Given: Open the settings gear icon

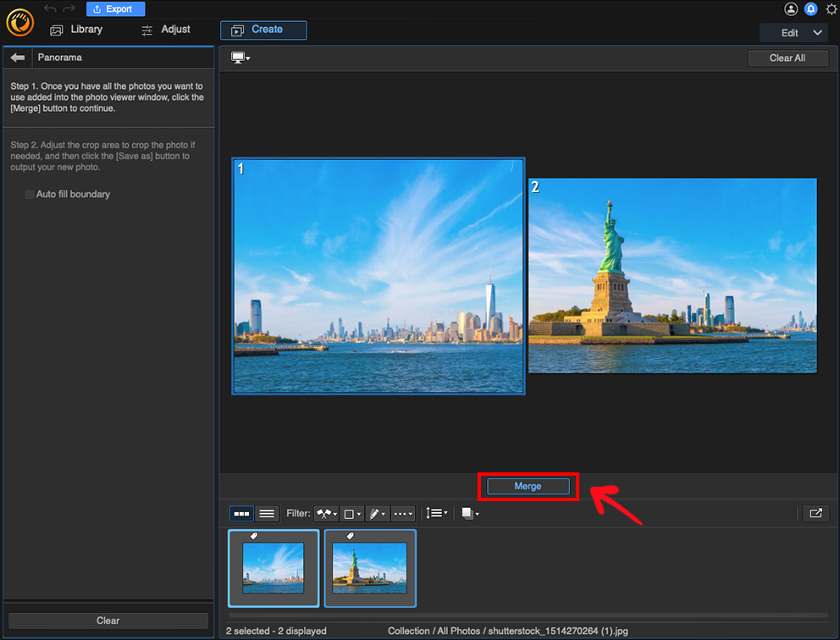Looking at the screenshot, I should (832, 9).
